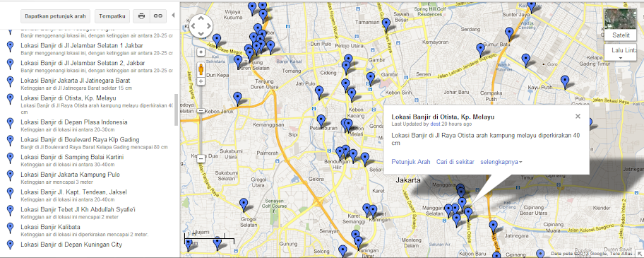Viewport: 644px width, 258px height.
Task: Click marker icon beside Boulevard Raya Klp Gading entry
Action: [11, 141]
